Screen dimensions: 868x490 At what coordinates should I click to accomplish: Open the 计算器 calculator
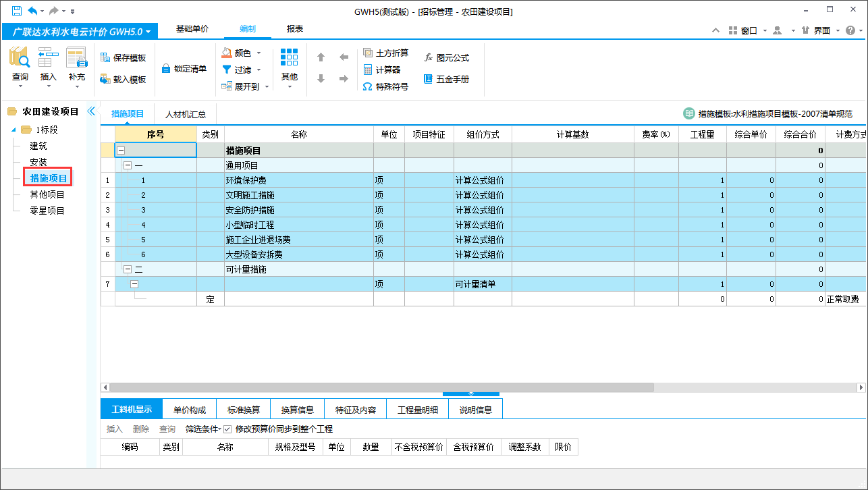(381, 70)
